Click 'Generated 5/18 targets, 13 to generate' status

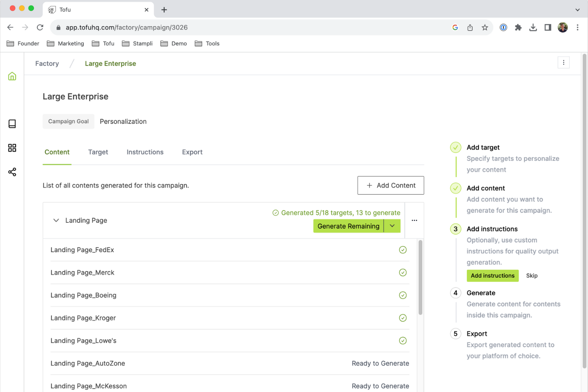337,213
